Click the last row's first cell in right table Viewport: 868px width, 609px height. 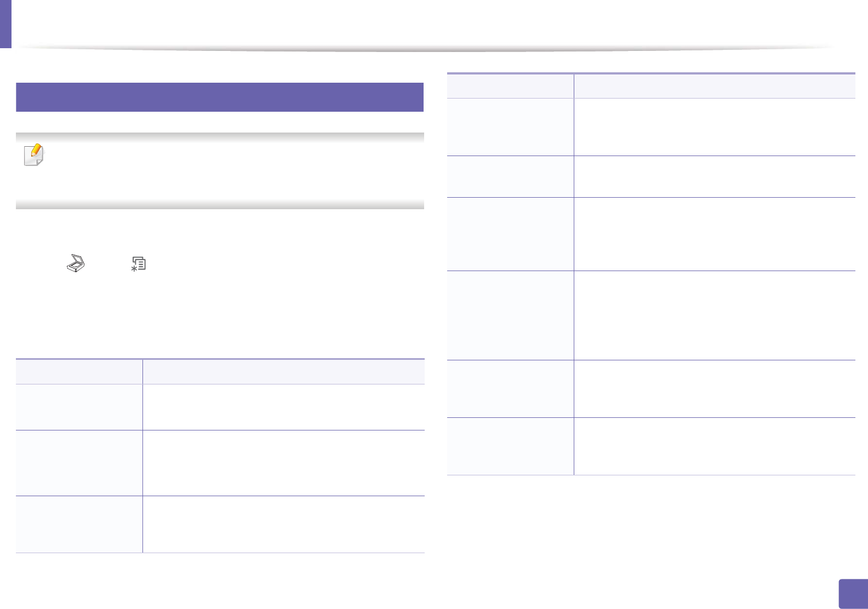510,446
